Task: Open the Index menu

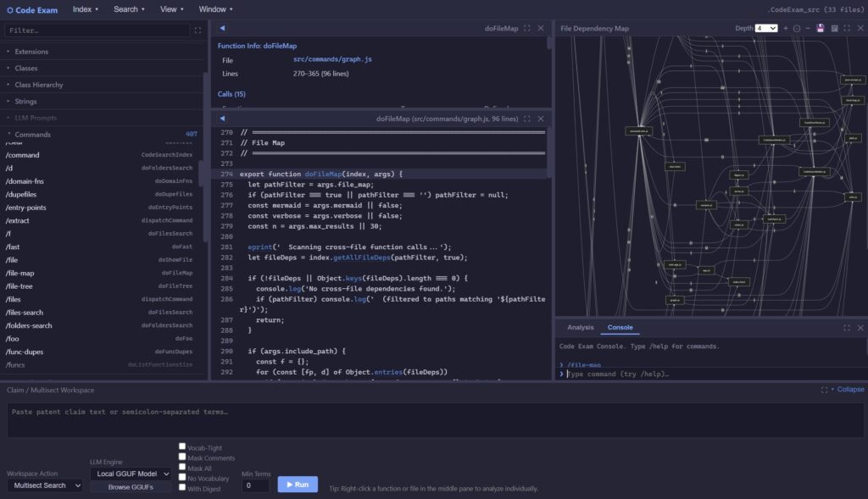Action: coord(86,9)
